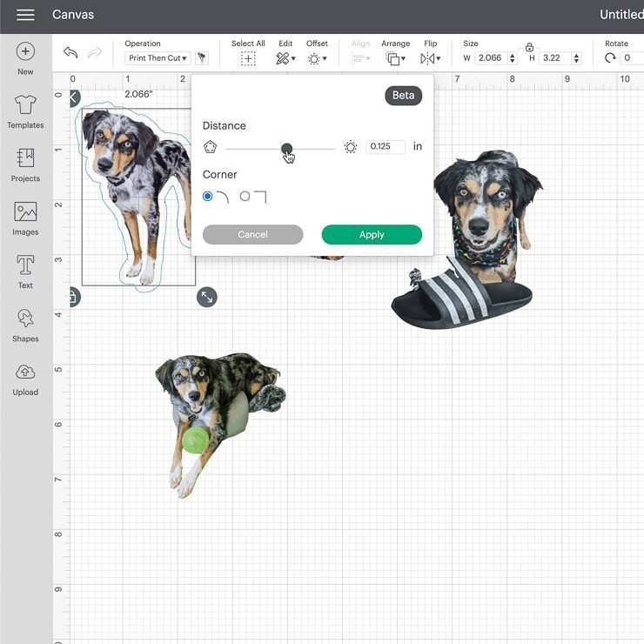Open the Edit menu in toolbar

pos(285,58)
